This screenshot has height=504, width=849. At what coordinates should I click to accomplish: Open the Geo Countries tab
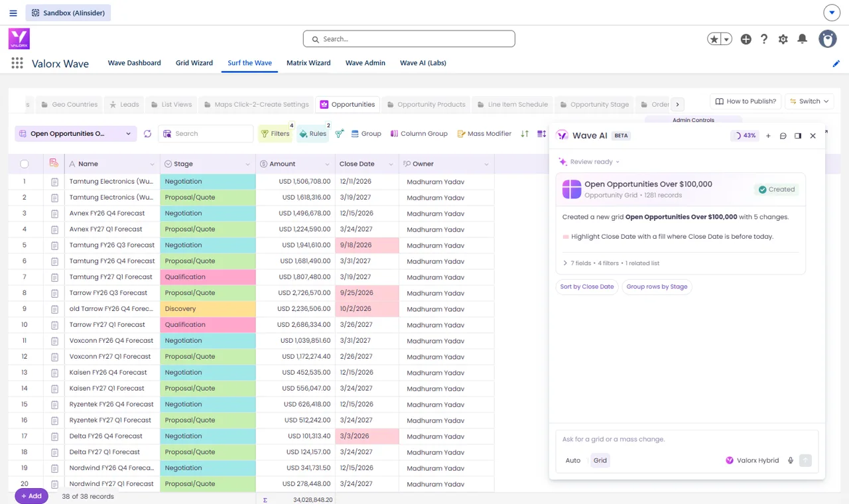(x=68, y=104)
